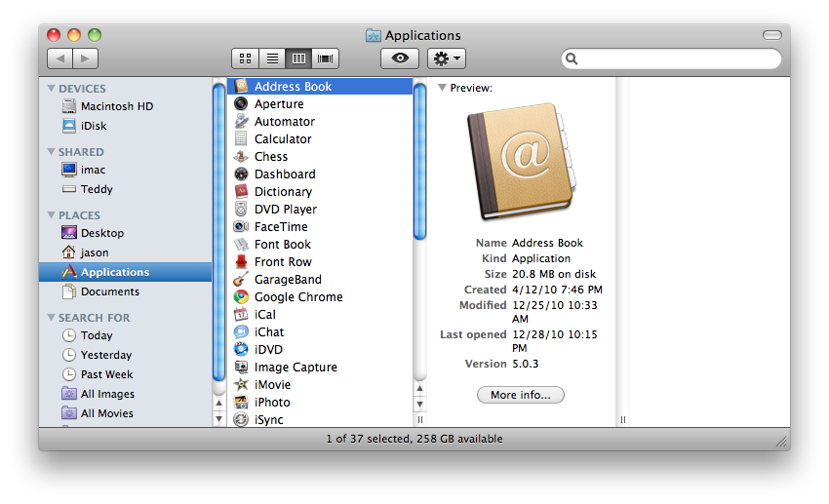Select Applications in the sidebar

click(125, 272)
